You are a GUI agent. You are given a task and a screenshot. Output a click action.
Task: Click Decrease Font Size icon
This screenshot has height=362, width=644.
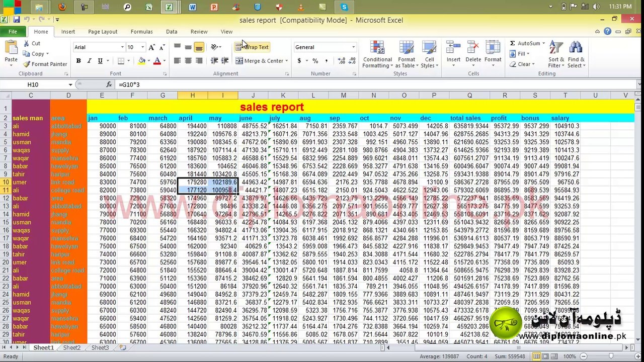pyautogui.click(x=162, y=47)
